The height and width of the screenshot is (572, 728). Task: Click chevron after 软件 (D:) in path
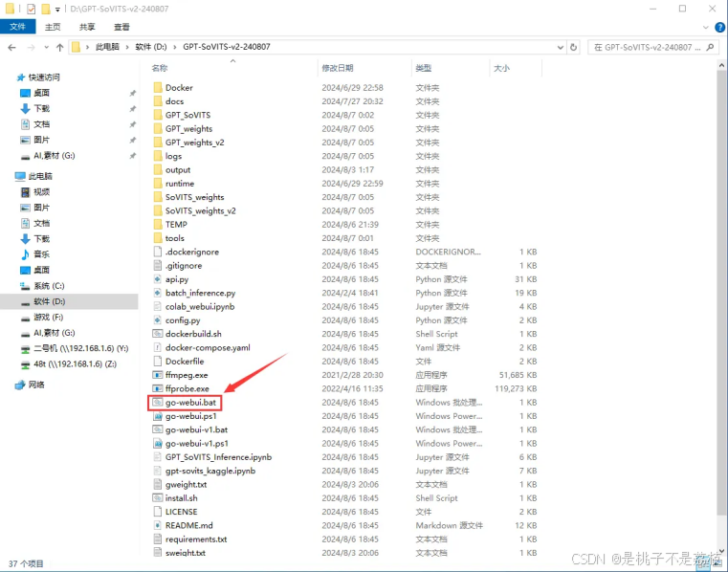[x=175, y=47]
